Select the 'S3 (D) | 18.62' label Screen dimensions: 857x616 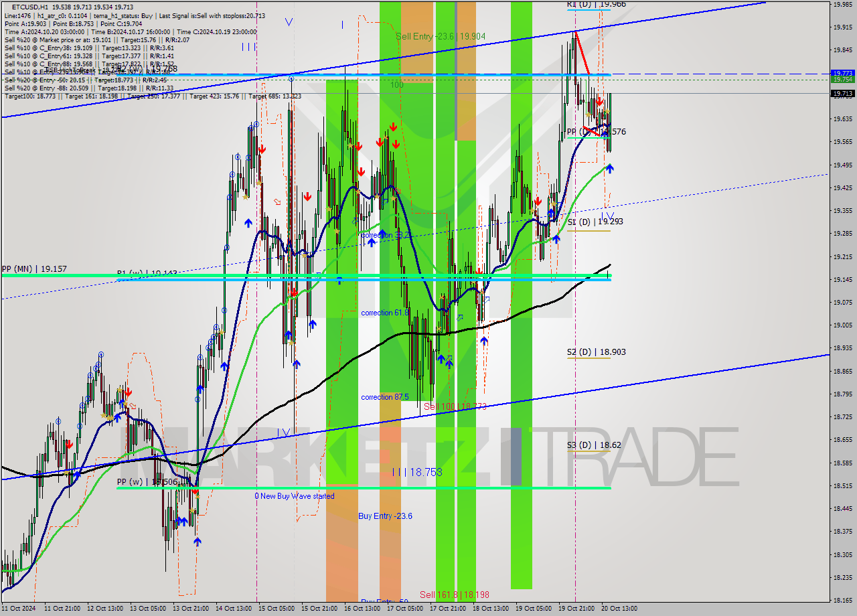(593, 445)
